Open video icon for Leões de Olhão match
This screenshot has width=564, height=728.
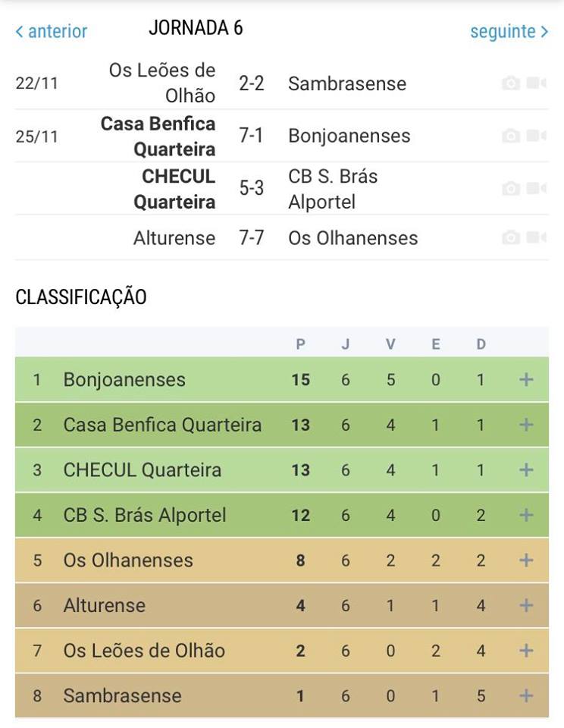tap(537, 83)
